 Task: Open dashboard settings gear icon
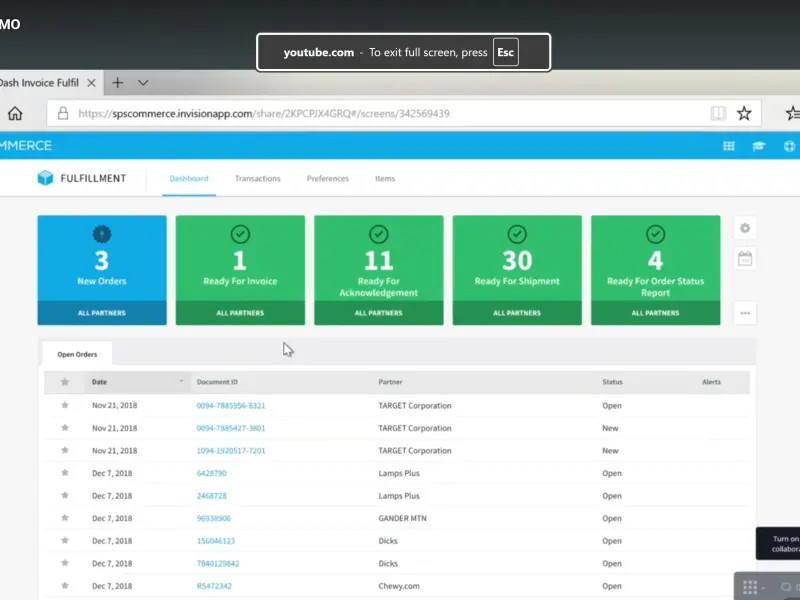point(745,228)
